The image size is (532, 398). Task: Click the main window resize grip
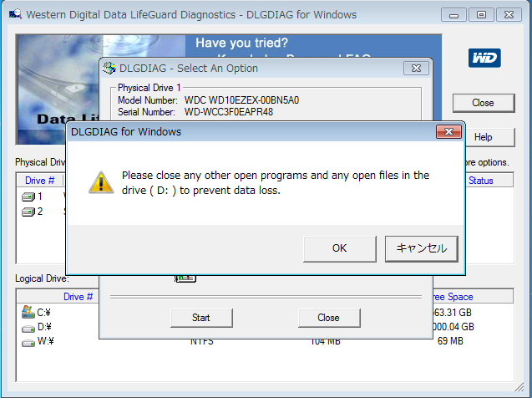(x=519, y=386)
